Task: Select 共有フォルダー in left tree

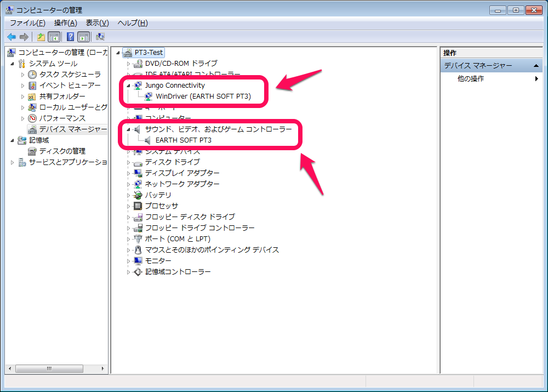Action: 62,96
